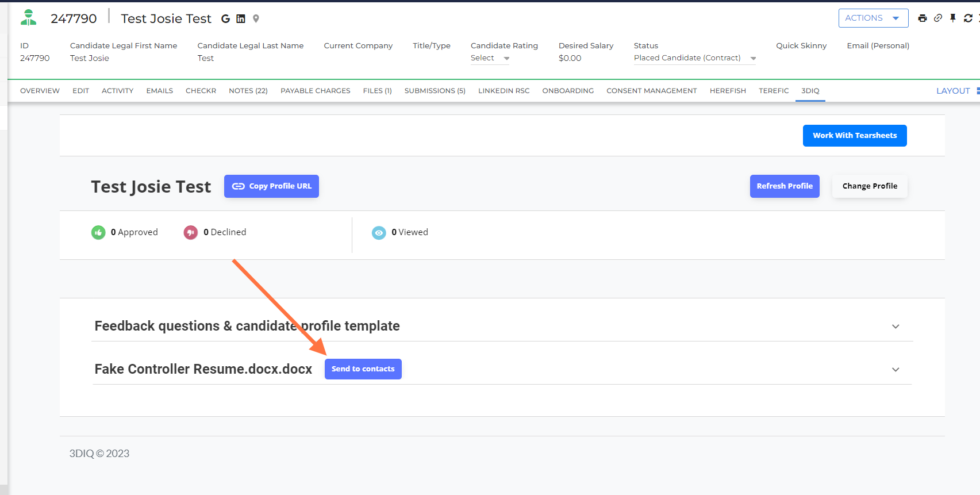Click the Candidate Legal First Name value Test Josie
This screenshot has width=980, height=495.
coord(90,58)
